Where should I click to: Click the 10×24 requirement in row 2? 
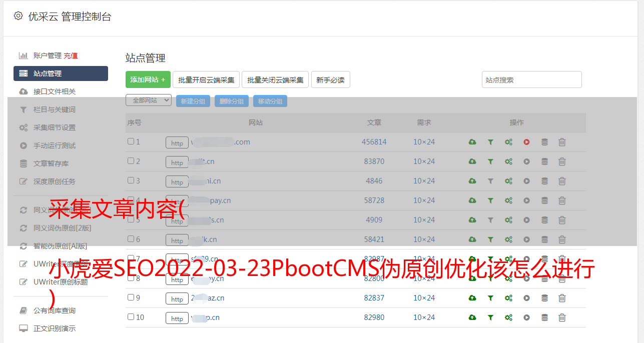(424, 161)
